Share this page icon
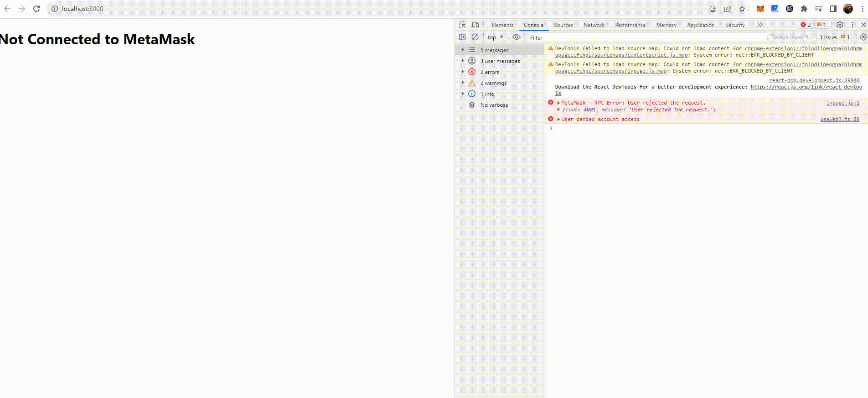Screen dimensions: 868x398 pos(728,9)
